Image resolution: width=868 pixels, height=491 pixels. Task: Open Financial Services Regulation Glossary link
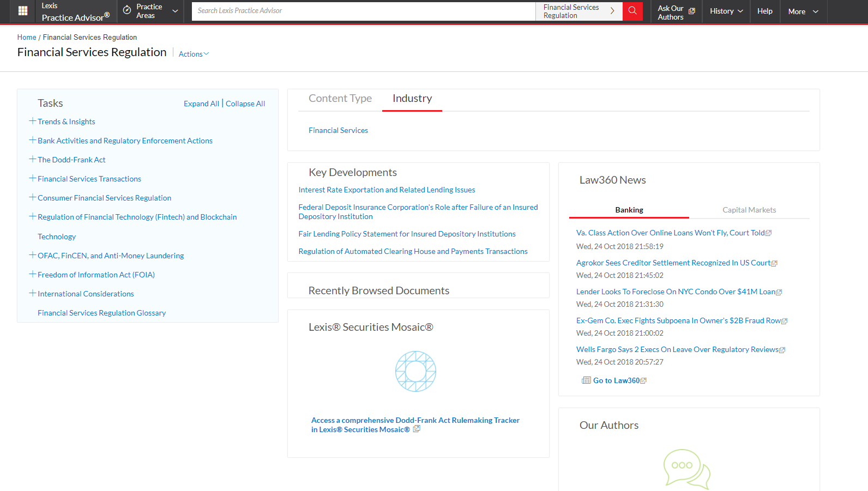101,313
